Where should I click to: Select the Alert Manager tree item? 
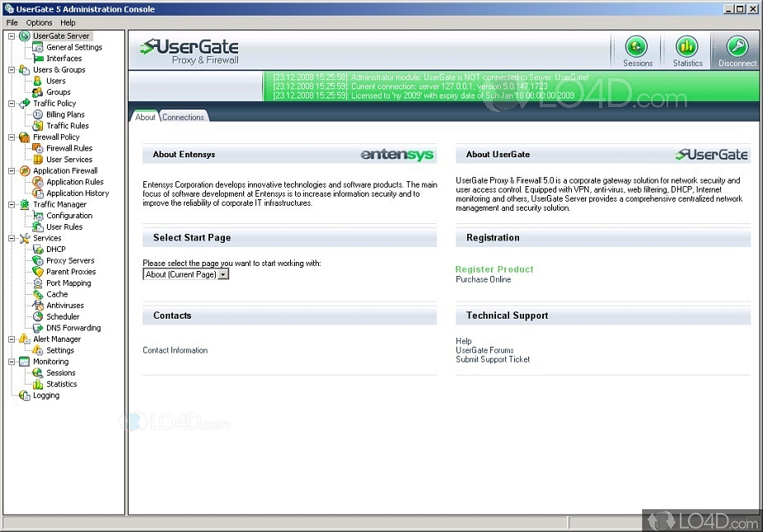click(x=57, y=339)
